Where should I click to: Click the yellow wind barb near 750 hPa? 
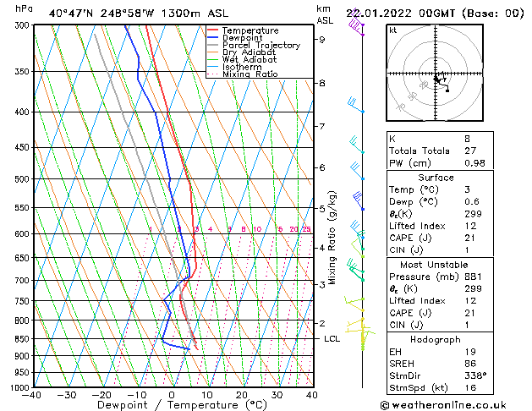point(354,300)
